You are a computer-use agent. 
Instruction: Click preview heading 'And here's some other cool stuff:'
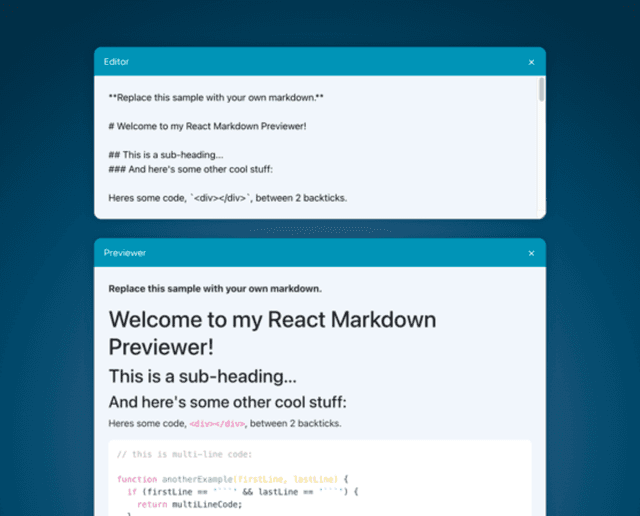227,402
